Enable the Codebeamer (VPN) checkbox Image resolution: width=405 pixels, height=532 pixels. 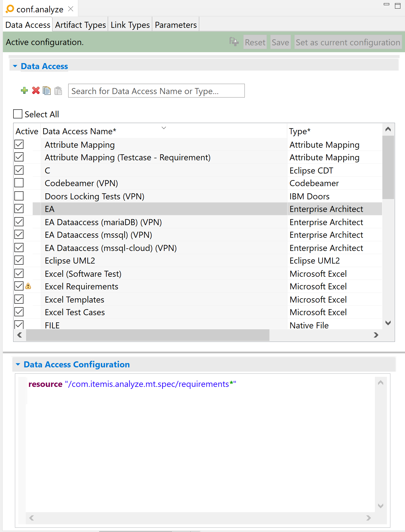click(x=19, y=183)
